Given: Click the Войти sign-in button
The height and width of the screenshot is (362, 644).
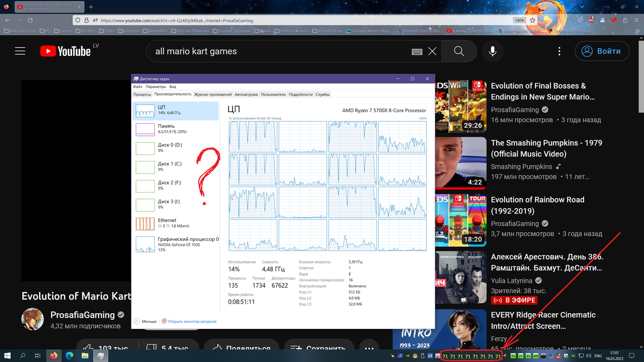Looking at the screenshot, I should coord(602,51).
